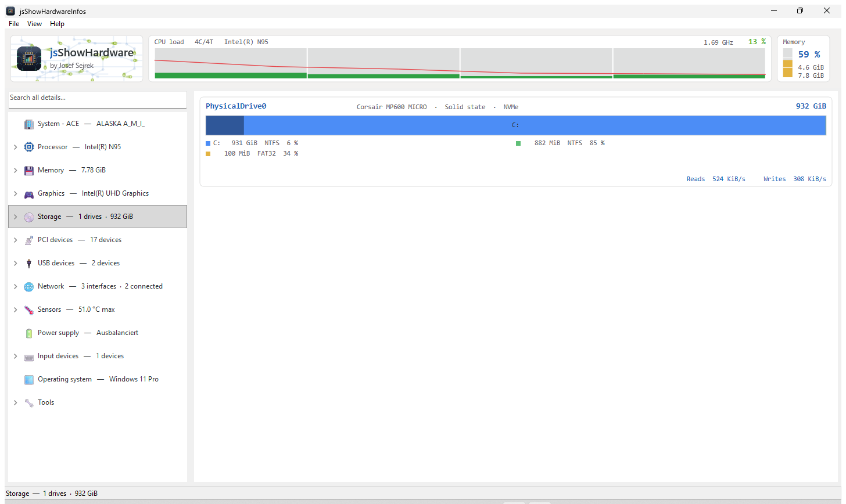The width and height of the screenshot is (846, 504).
Task: Click the System building icon
Action: pyautogui.click(x=29, y=124)
